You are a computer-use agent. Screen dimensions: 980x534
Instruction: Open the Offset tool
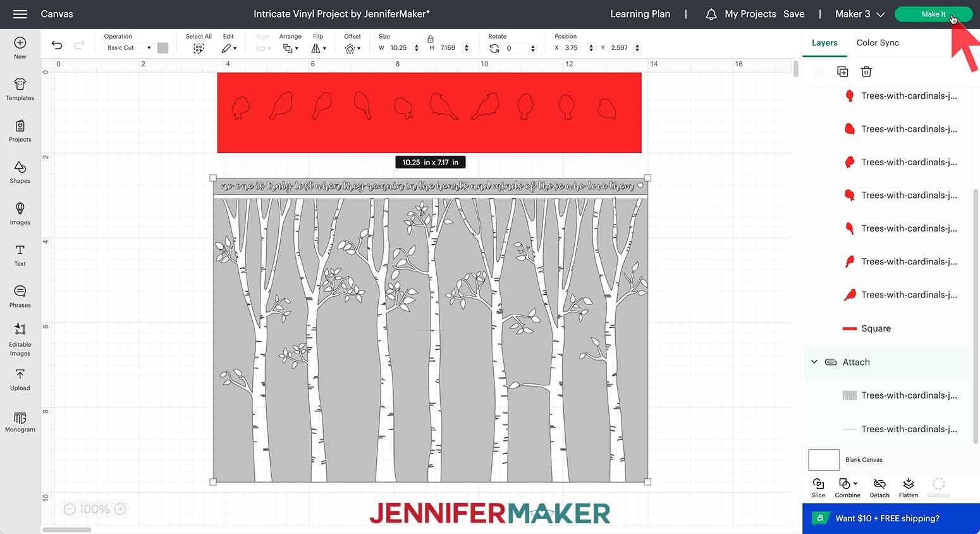coord(352,48)
